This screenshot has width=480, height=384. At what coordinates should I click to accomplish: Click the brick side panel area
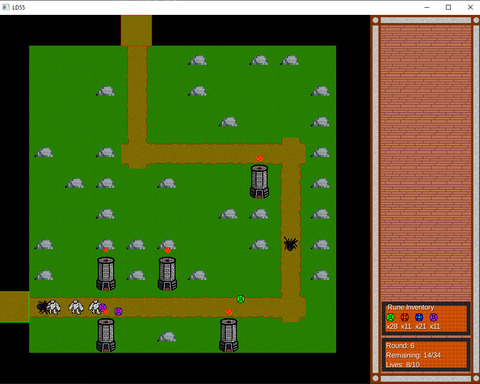(426, 162)
